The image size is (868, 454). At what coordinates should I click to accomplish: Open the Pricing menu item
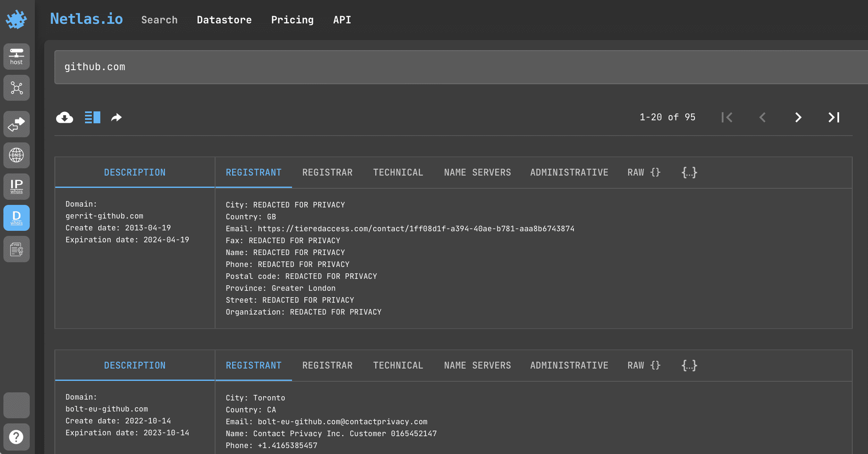(292, 20)
